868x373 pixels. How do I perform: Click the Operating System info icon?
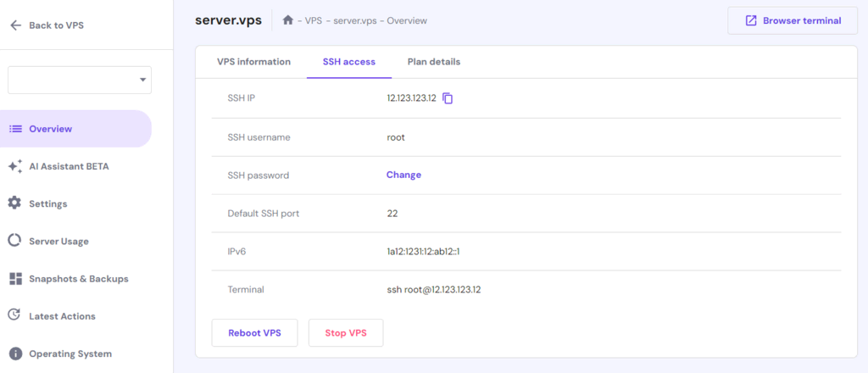(x=14, y=354)
